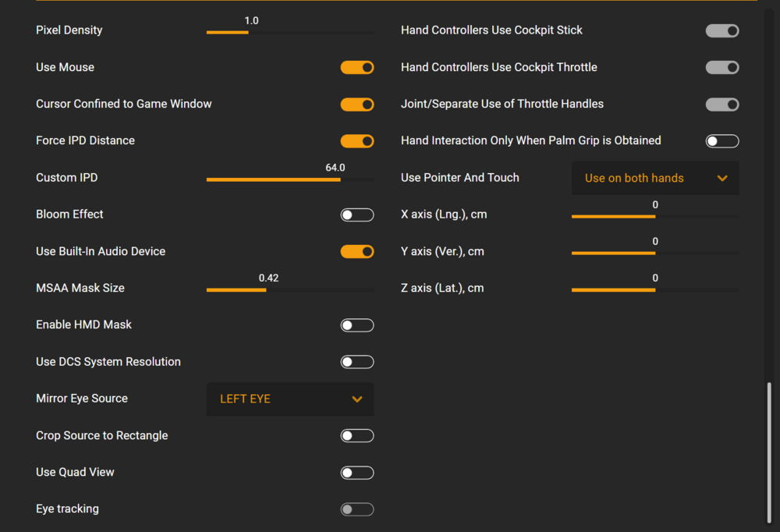Click the Custom IPD slider
This screenshot has height=532, width=780.
[x=290, y=179]
